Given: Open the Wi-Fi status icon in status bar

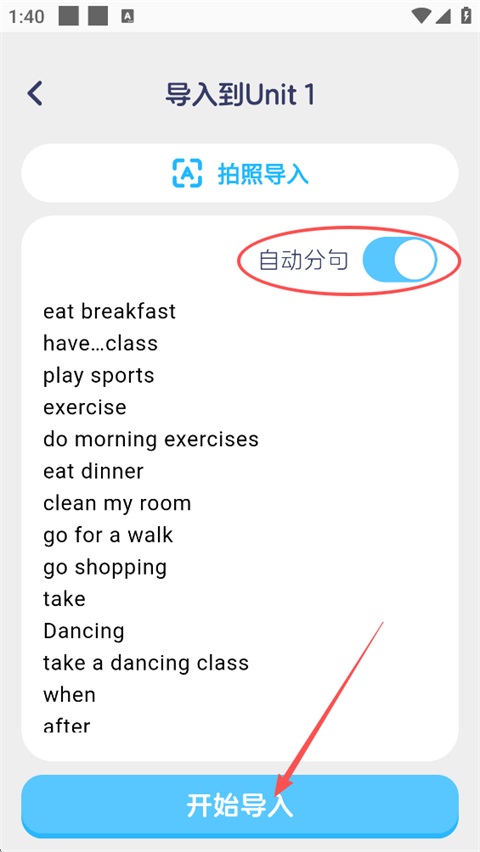Looking at the screenshot, I should pos(420,16).
